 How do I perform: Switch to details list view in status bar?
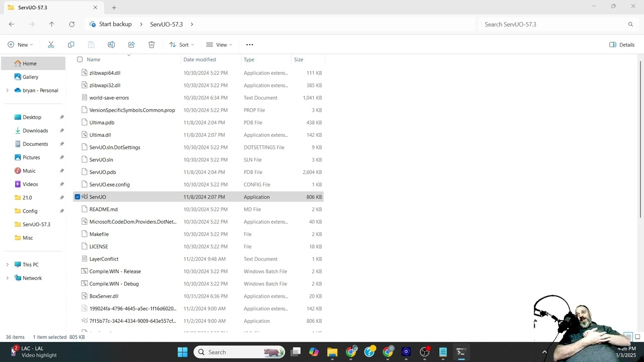628,337
